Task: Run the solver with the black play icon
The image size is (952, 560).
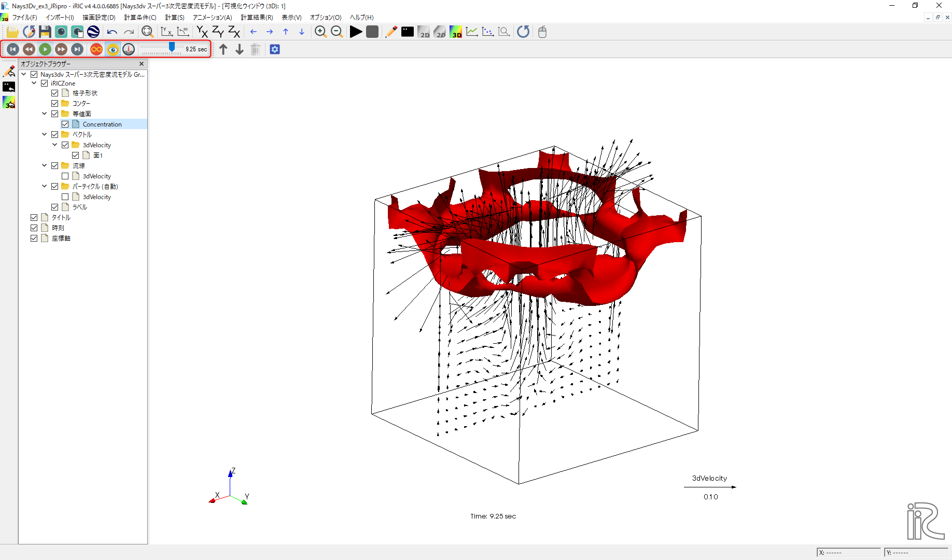Action: tap(356, 32)
